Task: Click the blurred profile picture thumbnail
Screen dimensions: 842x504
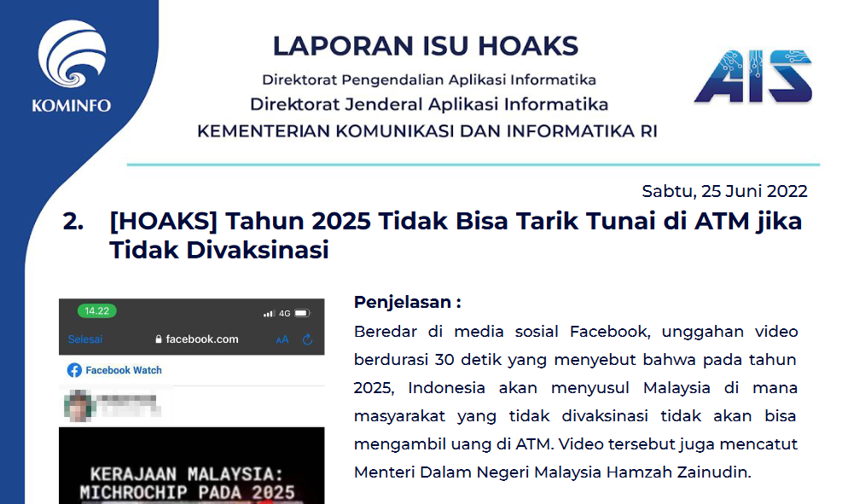Action: [78, 405]
